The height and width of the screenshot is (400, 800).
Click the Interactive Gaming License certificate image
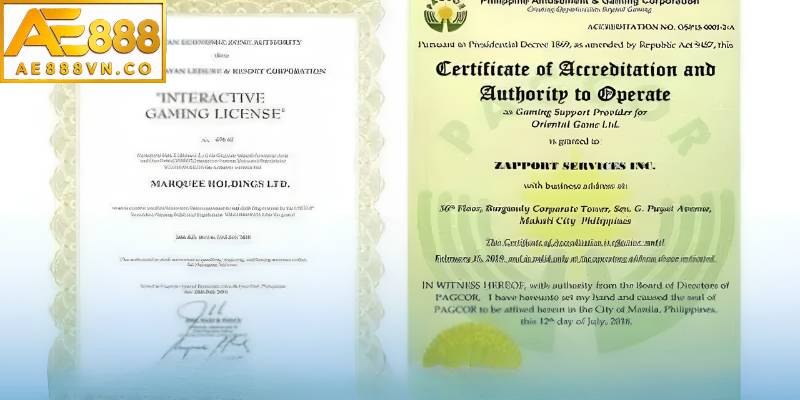click(x=217, y=200)
